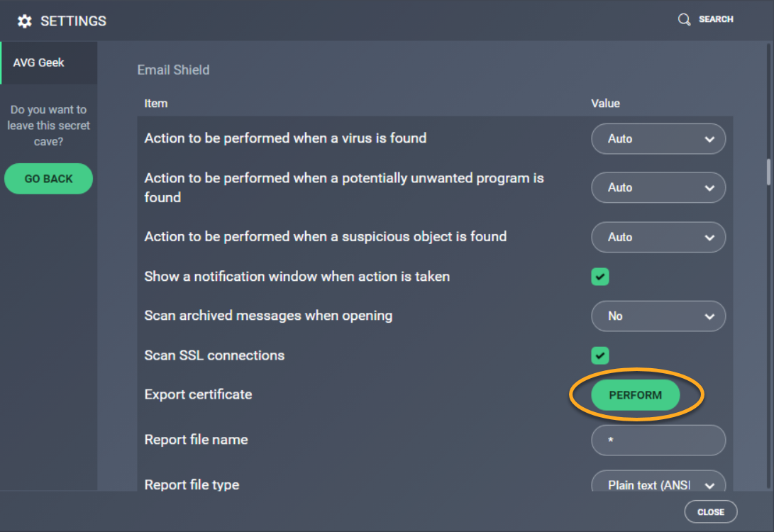Open the SEARCH field label

[716, 19]
